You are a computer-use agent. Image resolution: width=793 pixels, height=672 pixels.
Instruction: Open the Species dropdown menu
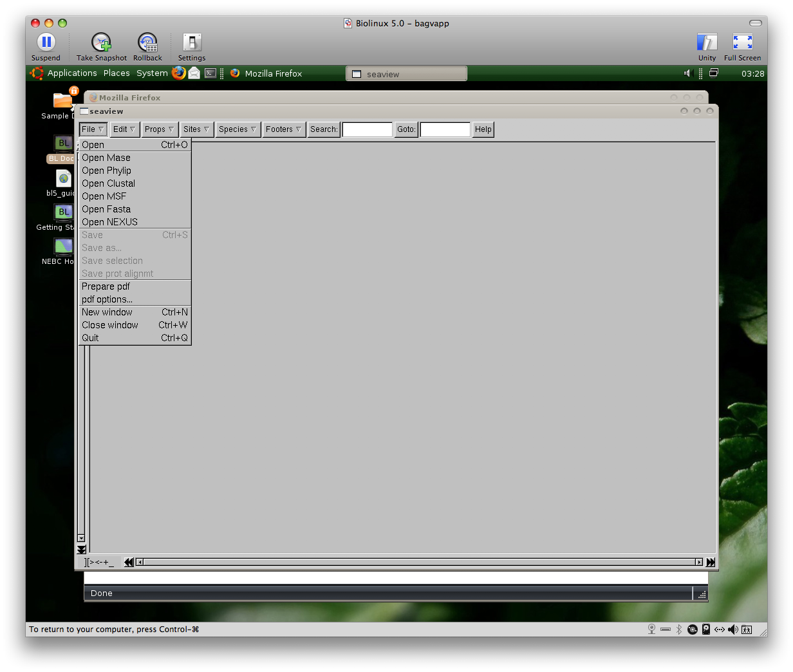pos(238,129)
